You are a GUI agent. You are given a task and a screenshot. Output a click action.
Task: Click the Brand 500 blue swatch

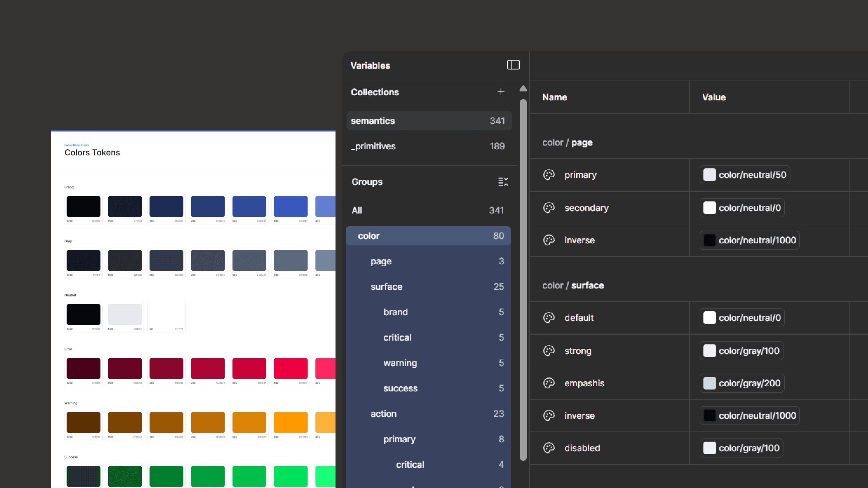[290, 206]
